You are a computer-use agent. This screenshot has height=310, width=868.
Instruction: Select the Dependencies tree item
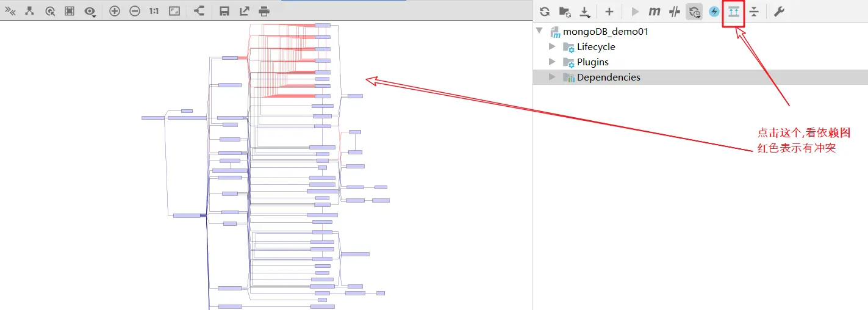609,77
